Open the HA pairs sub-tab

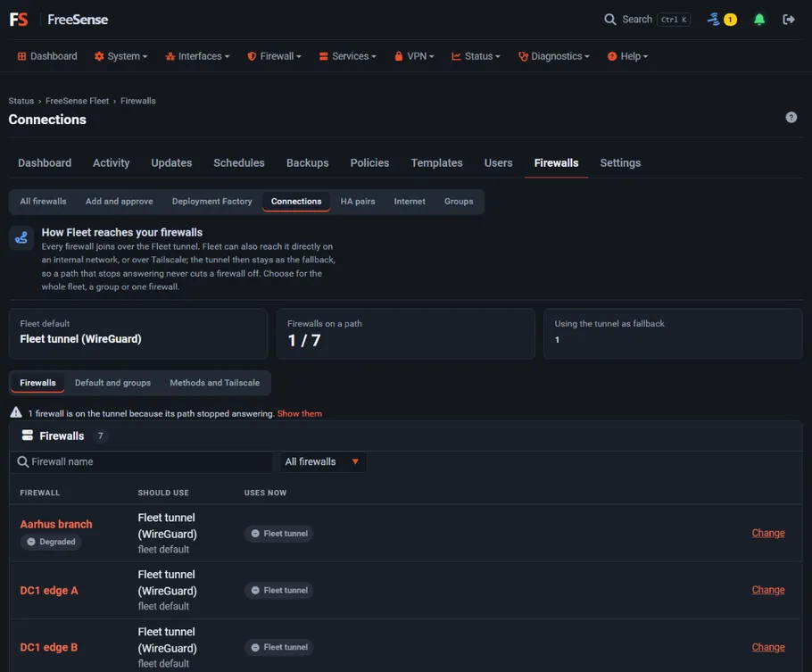point(357,201)
